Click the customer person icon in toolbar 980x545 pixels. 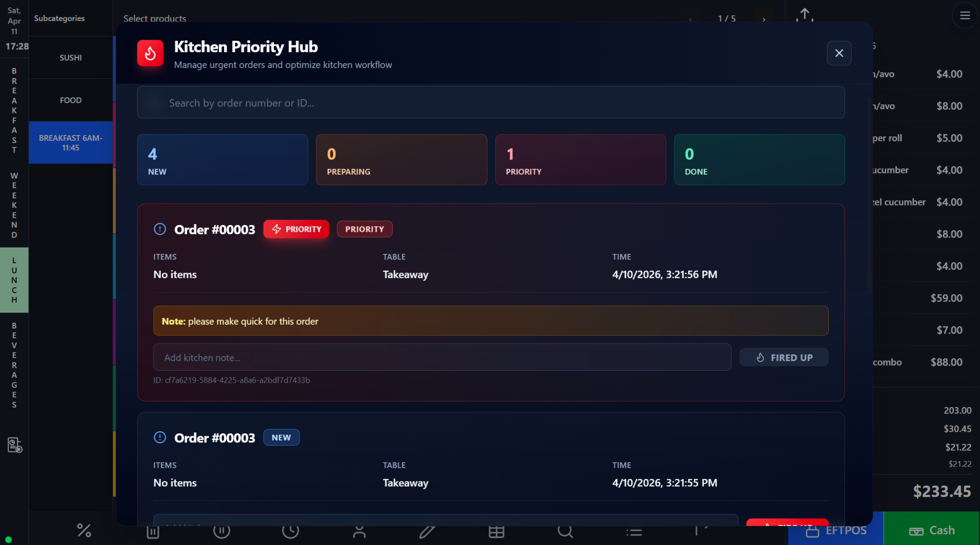click(359, 531)
